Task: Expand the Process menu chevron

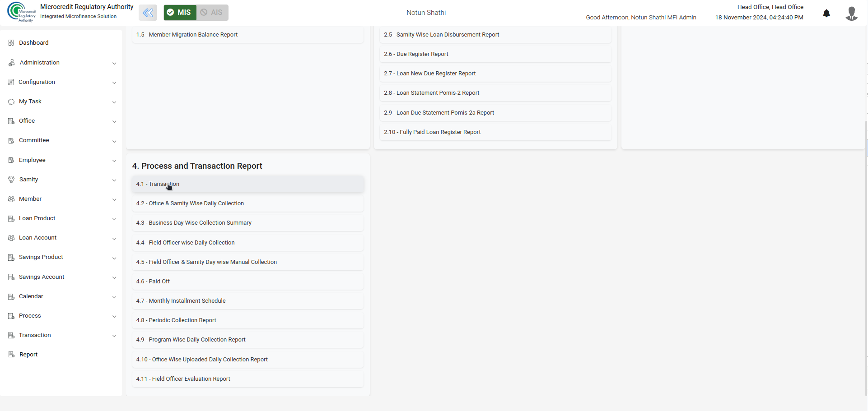Action: (x=114, y=316)
